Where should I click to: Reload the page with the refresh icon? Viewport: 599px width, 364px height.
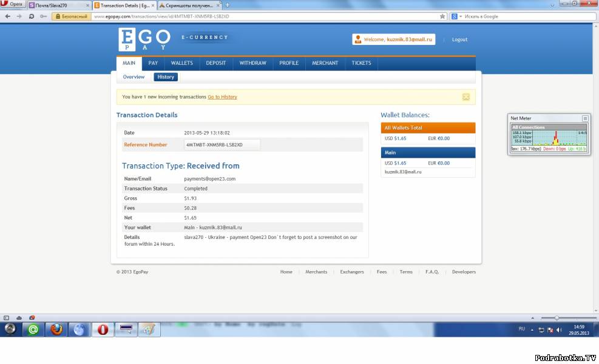[x=31, y=16]
